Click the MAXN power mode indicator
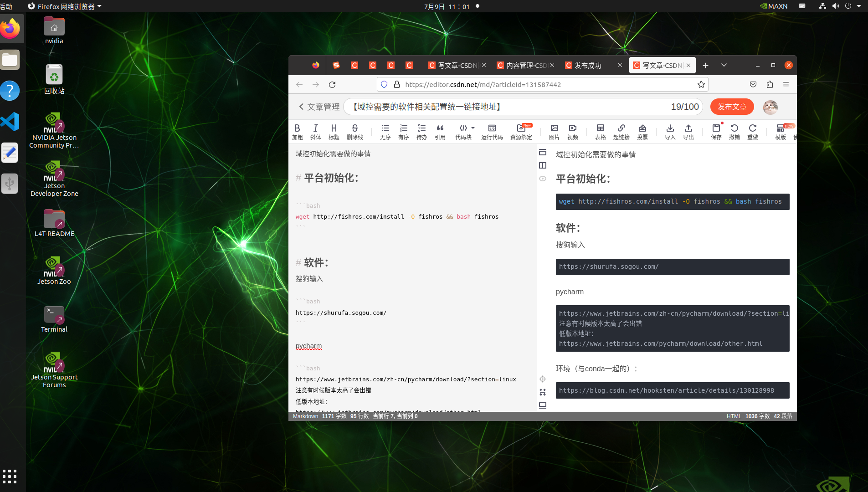 pos(774,6)
